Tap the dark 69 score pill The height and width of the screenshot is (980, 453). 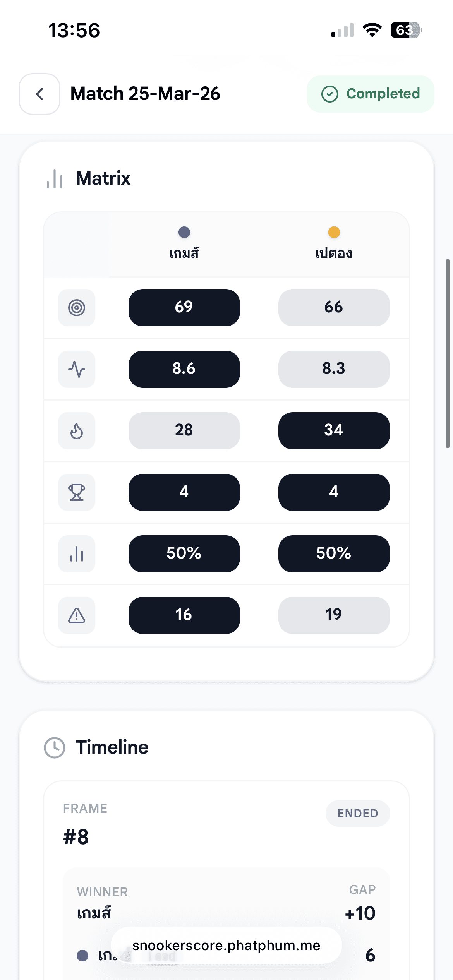[x=184, y=307]
